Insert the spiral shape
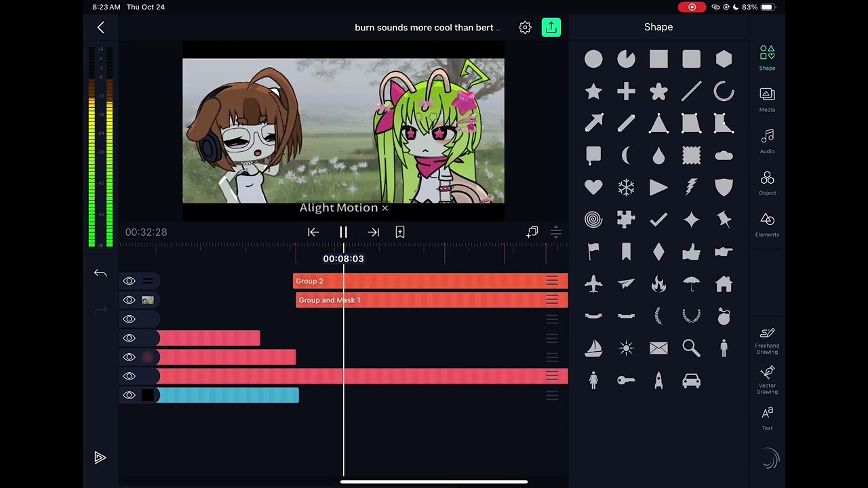This screenshot has height=488, width=868. (x=593, y=220)
